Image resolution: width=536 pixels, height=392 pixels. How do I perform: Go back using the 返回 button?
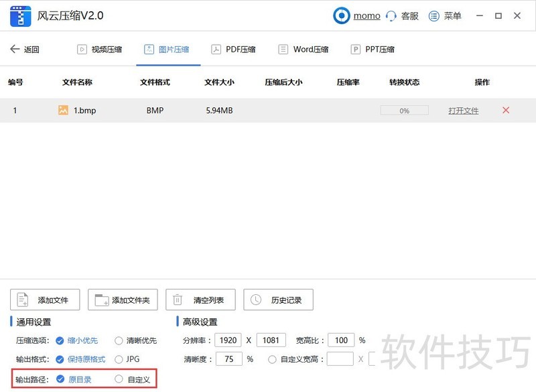tap(22, 48)
